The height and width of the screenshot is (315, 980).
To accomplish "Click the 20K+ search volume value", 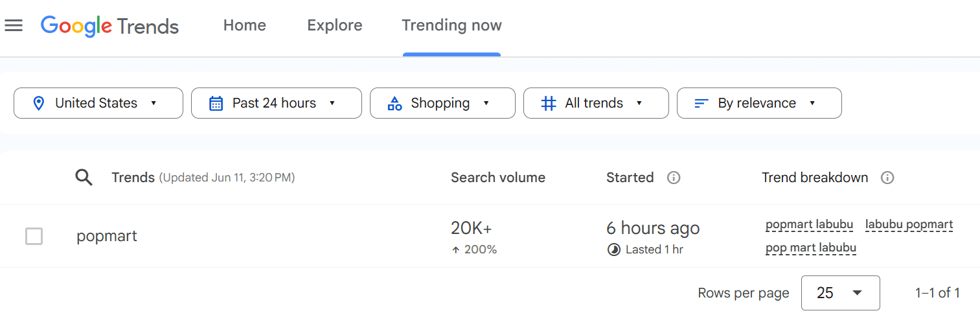I will click(x=472, y=228).
